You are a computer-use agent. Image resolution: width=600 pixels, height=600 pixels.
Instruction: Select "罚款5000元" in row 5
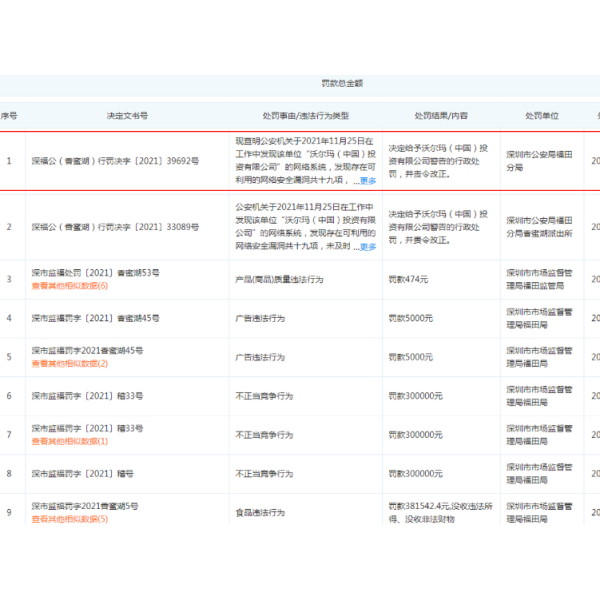click(411, 357)
